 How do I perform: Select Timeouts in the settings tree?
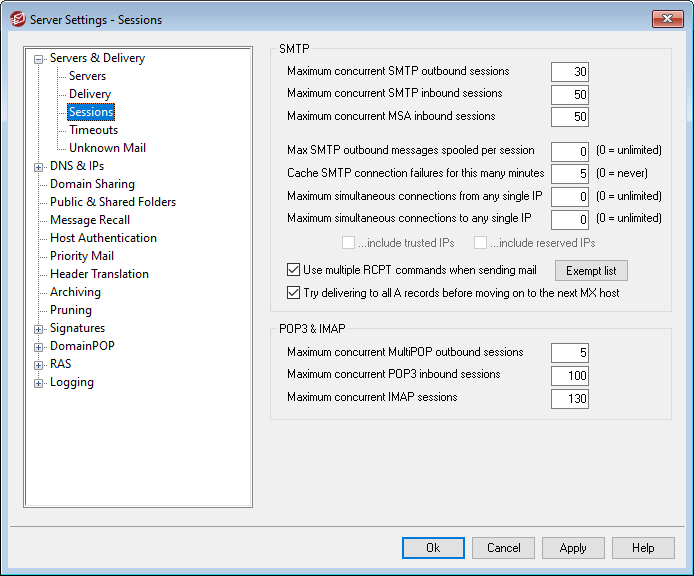pyautogui.click(x=93, y=130)
